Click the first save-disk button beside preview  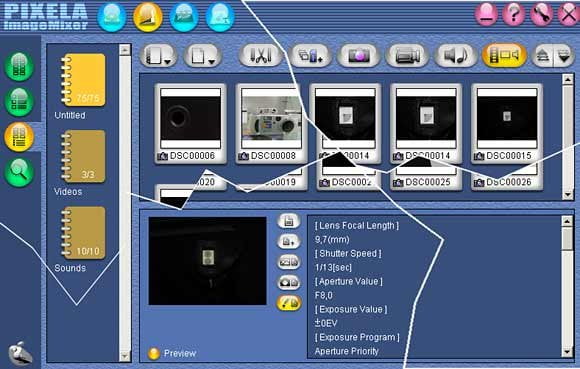coord(289,221)
